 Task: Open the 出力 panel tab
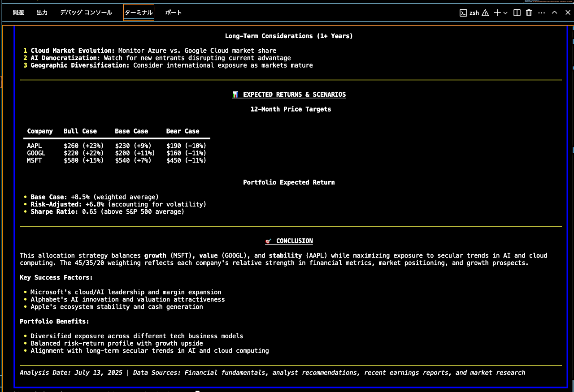pos(42,13)
